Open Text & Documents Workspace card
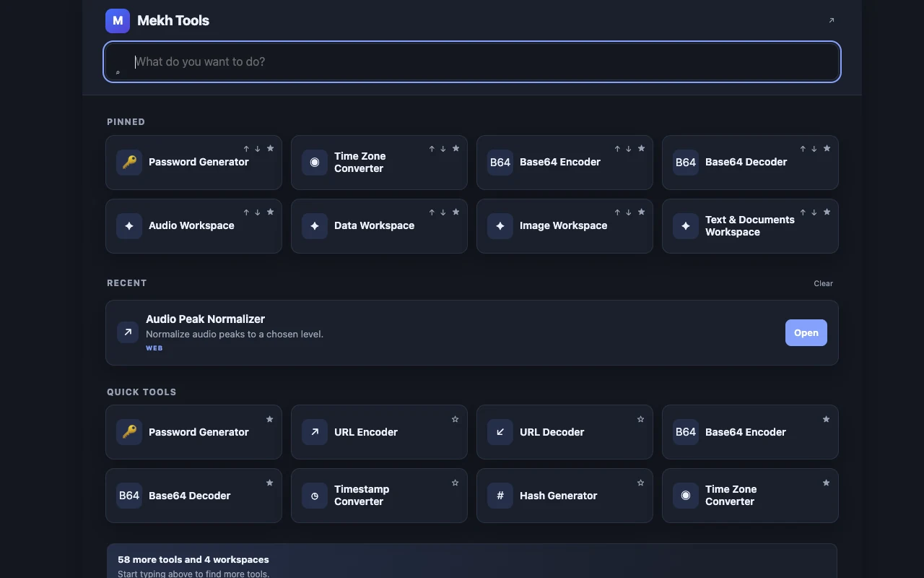This screenshot has height=578, width=924. [x=750, y=226]
